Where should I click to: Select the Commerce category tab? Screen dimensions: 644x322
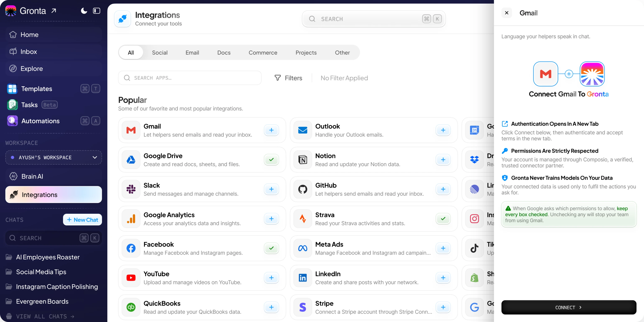tap(263, 52)
